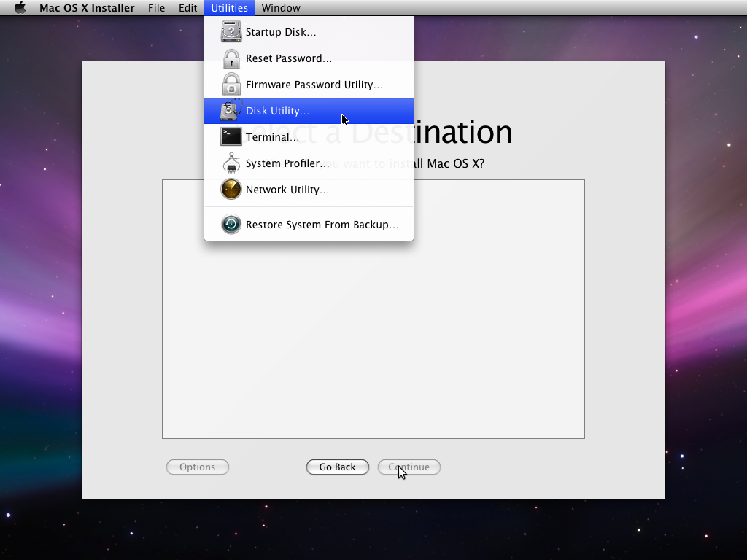
Task: Open the File menu
Action: coord(156,8)
